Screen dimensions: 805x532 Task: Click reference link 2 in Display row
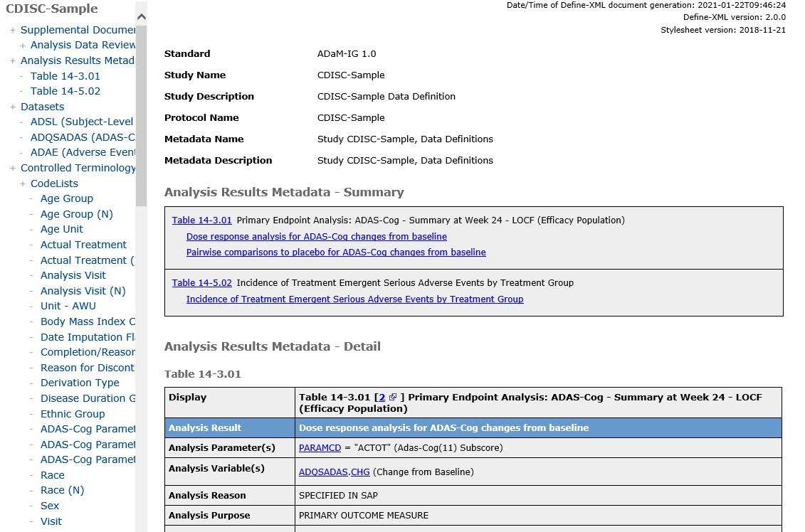point(382,397)
